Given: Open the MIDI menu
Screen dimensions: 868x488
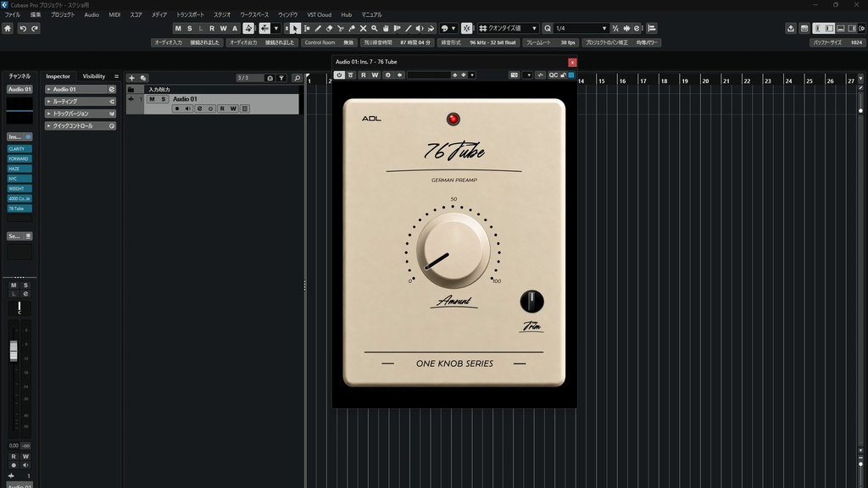Looking at the screenshot, I should [114, 15].
